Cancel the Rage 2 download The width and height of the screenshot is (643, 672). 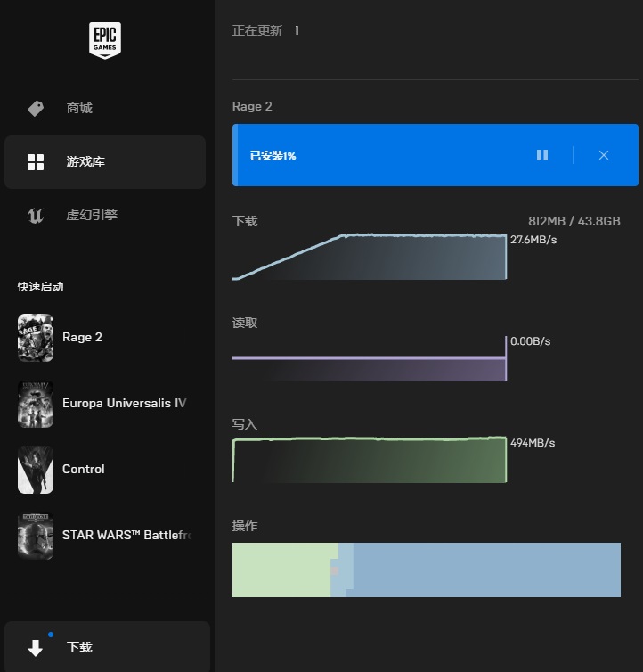[604, 155]
